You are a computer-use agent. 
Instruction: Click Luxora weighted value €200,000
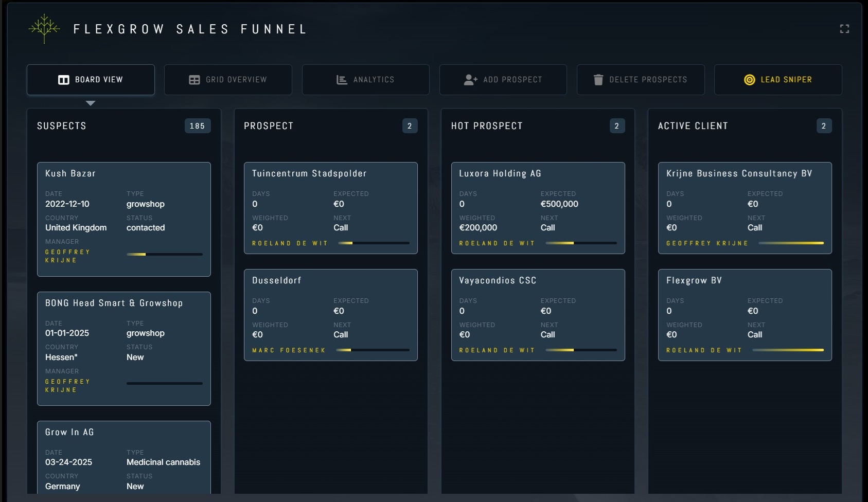pyautogui.click(x=478, y=227)
